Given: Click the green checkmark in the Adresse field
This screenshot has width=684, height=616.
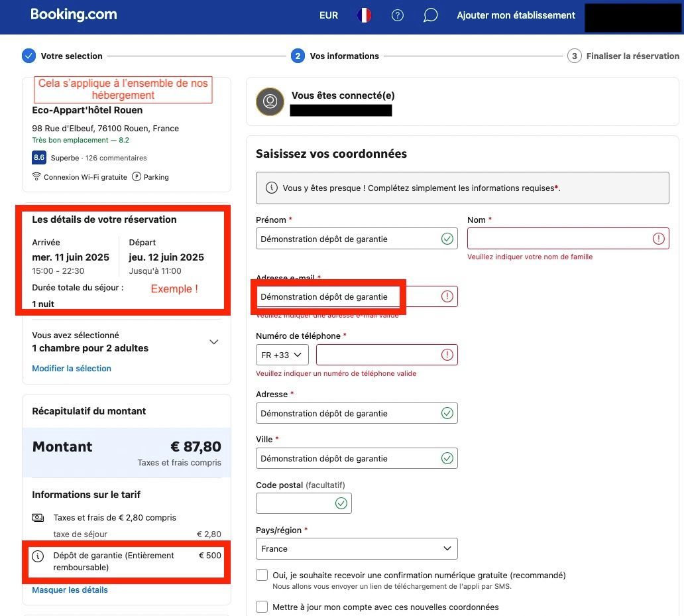Looking at the screenshot, I should tap(447, 413).
